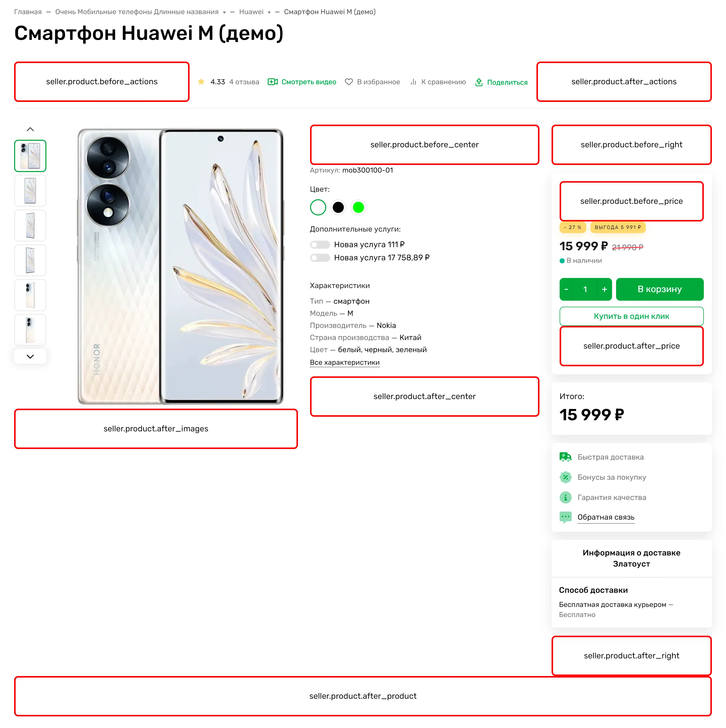Image resolution: width=726 pixels, height=728 pixels.
Task: Click the yellow star rating icon
Action: click(x=201, y=82)
